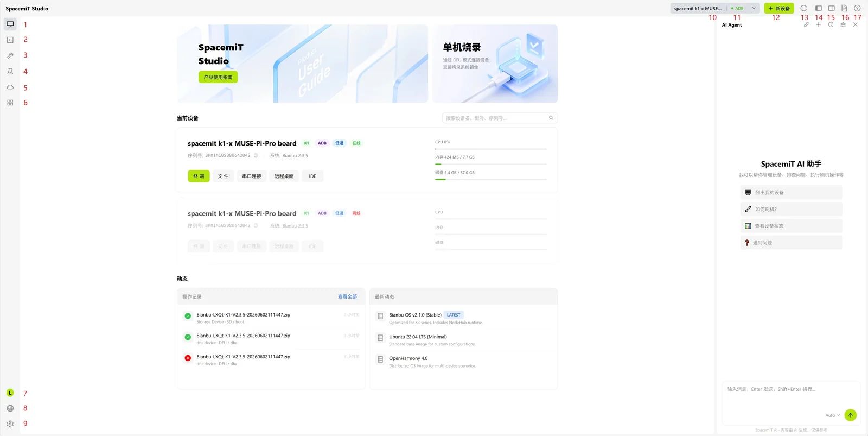The width and height of the screenshot is (868, 436).
Task: Open the flask lab icon in the sidebar
Action: pos(10,71)
